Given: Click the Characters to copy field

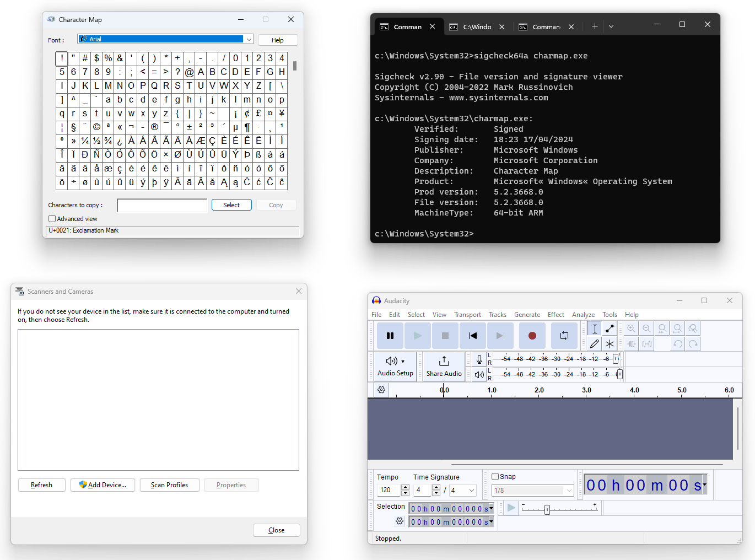Looking at the screenshot, I should click(x=162, y=205).
